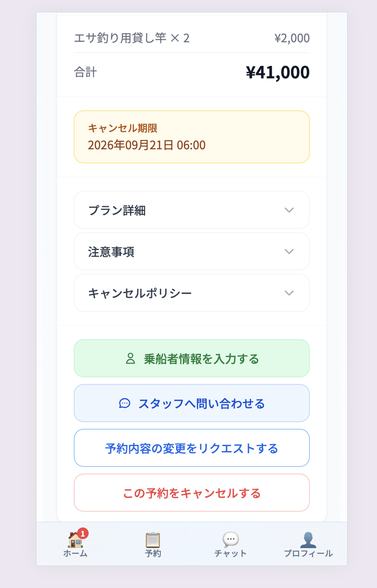Switch to the 予約 tab label
Screen dimensions: 377x588
[153, 554]
